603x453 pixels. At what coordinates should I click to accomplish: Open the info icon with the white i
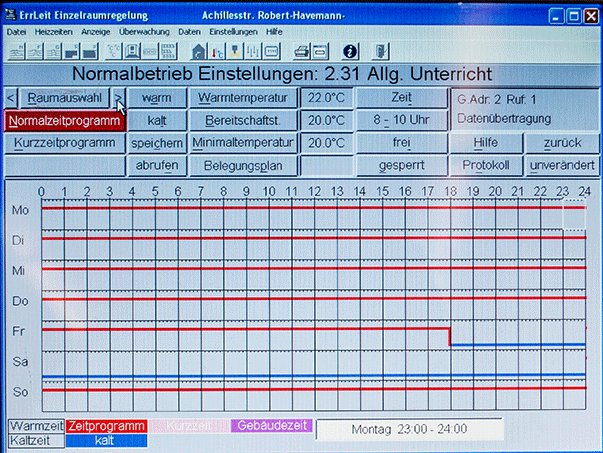point(349,51)
